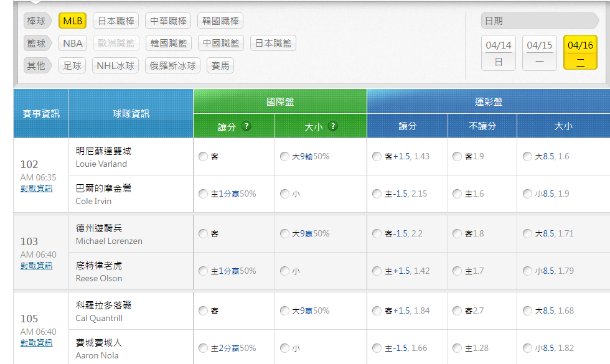This screenshot has height=364, width=610.
Task: Click pitcher name Louie Varland
Action: coord(101,164)
